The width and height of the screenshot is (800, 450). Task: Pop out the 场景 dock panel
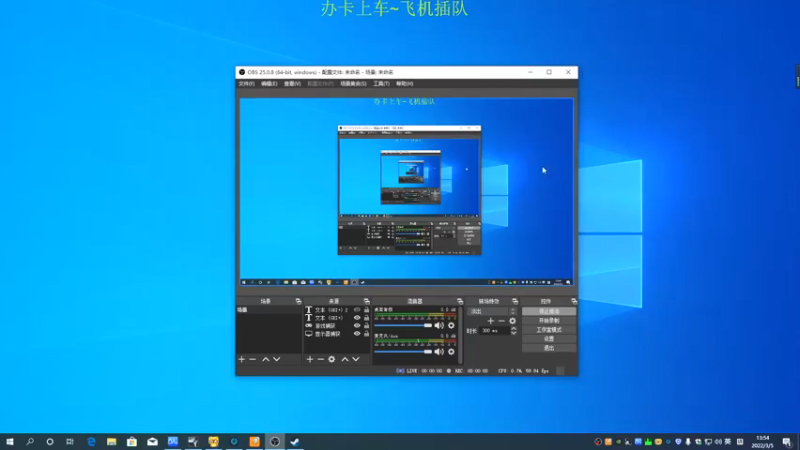click(298, 301)
